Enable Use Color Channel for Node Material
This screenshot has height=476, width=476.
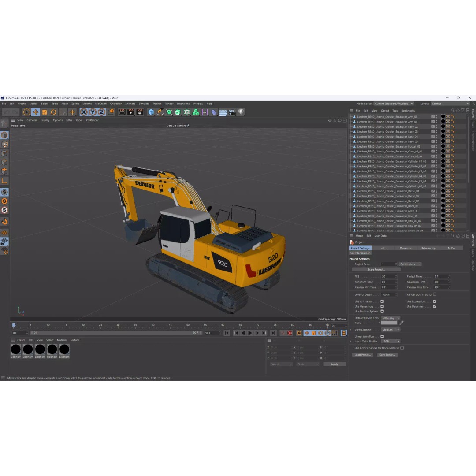tap(402, 348)
